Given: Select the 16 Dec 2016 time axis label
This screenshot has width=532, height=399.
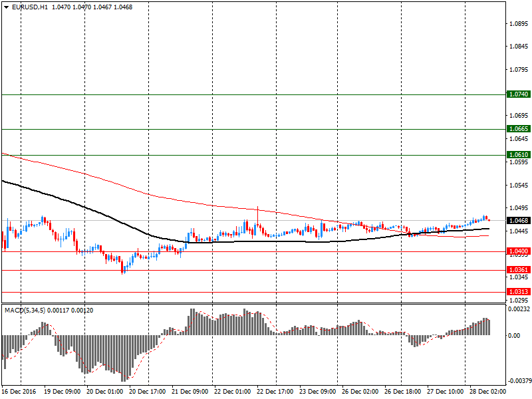Looking at the screenshot, I should 19,392.
